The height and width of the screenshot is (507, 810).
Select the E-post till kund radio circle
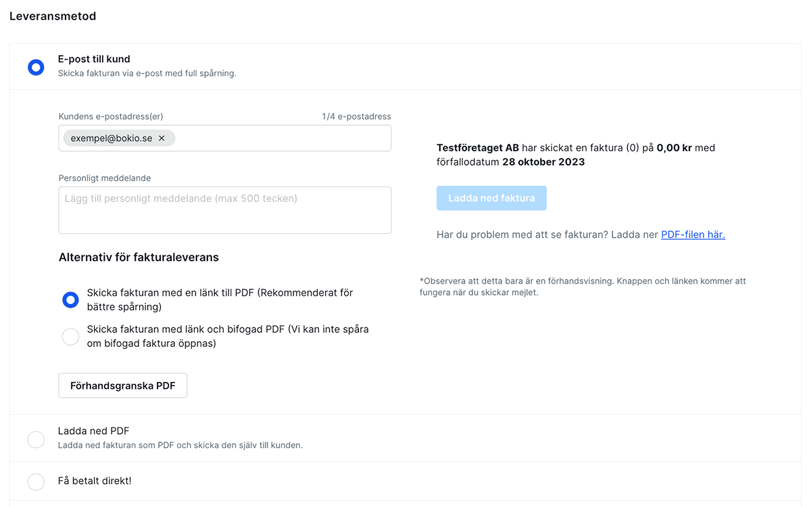point(36,67)
